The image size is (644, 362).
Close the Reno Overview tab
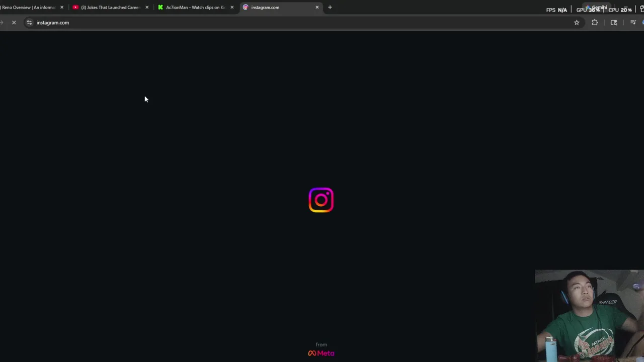pos(62,8)
